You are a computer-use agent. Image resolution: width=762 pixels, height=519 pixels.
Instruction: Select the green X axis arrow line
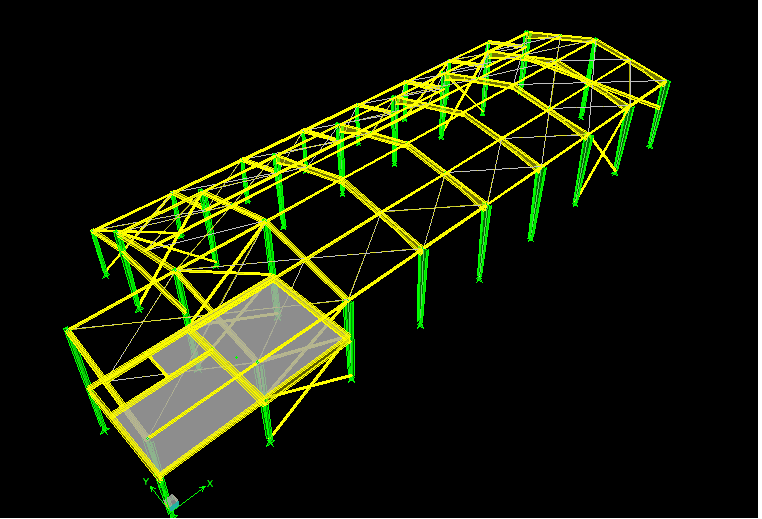[190, 496]
